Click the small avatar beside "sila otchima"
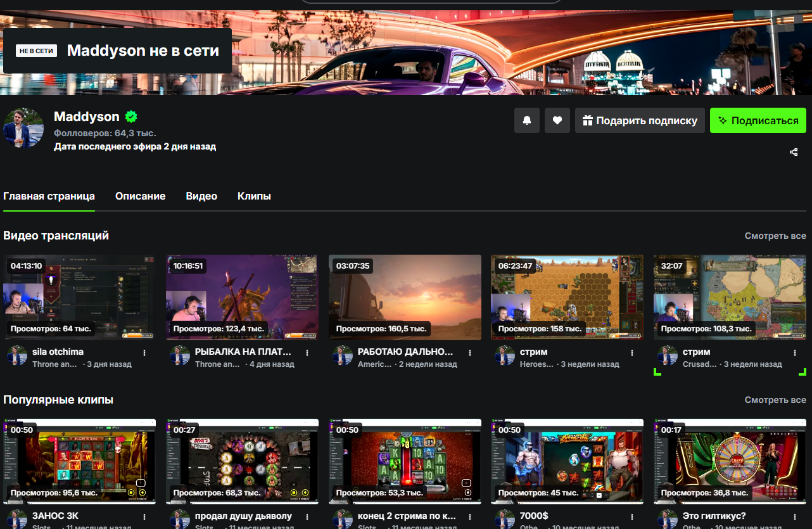This screenshot has height=529, width=812. pos(17,355)
